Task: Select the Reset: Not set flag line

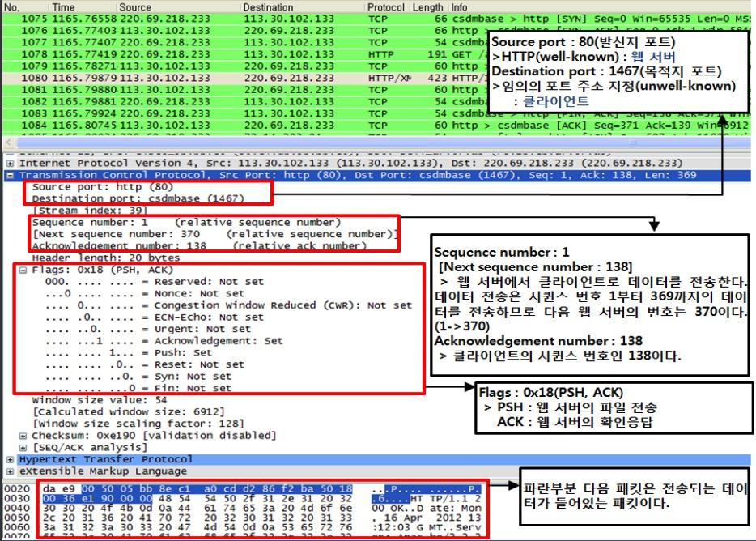Action: (145, 364)
